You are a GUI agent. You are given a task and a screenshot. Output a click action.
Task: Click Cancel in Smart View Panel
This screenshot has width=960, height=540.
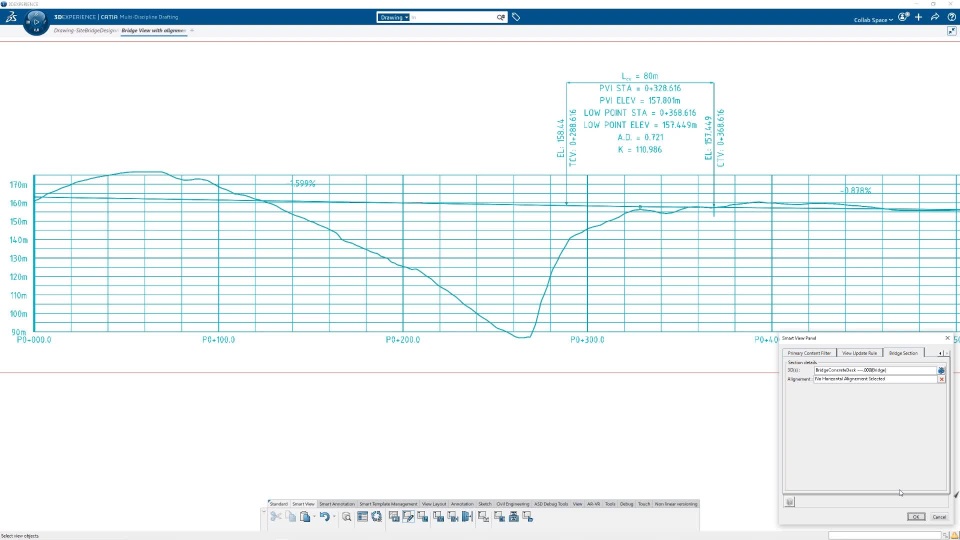939,517
